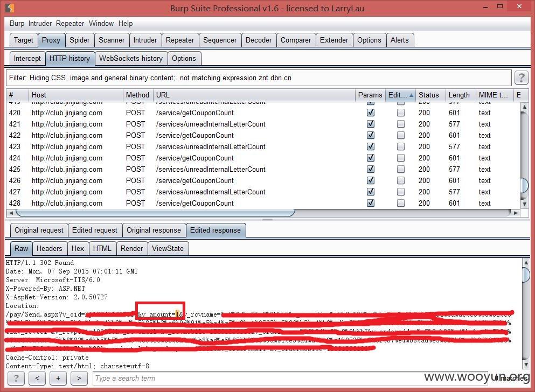Image resolution: width=535 pixels, height=392 pixels.
Task: Switch to the Target tab
Action: (24, 40)
